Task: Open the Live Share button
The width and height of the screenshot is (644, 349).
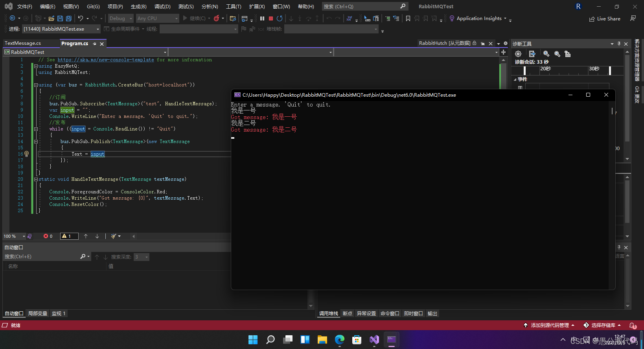Action: (605, 18)
